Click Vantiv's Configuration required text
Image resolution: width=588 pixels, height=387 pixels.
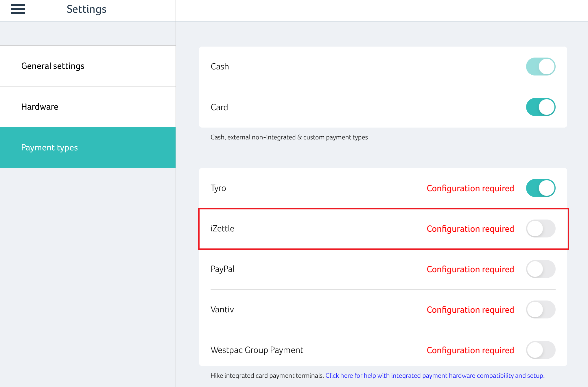pyautogui.click(x=470, y=310)
